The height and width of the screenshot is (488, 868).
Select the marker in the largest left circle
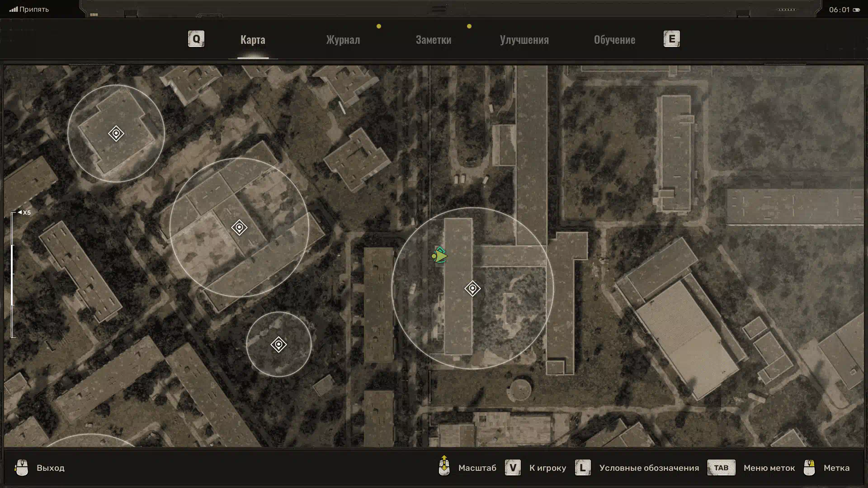click(239, 227)
